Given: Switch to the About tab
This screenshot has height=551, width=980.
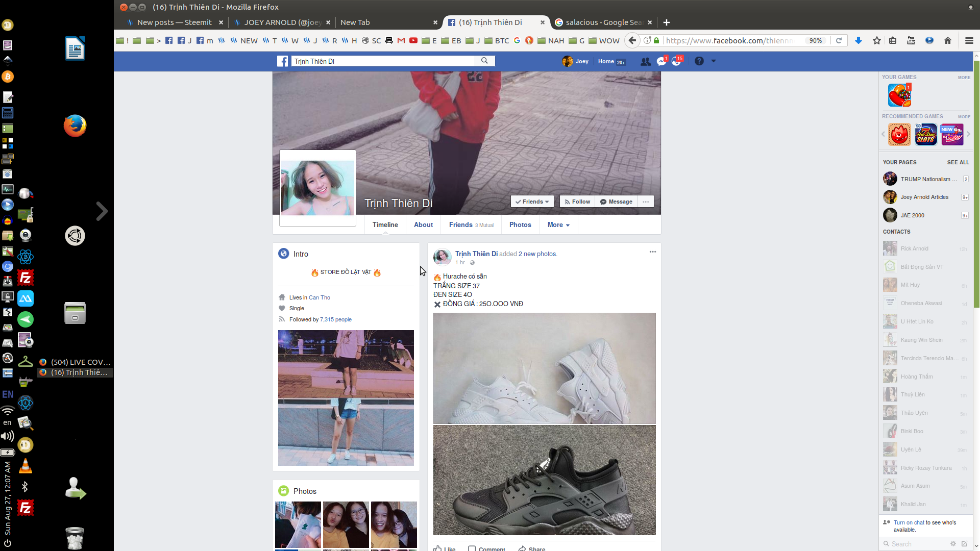Looking at the screenshot, I should pos(423,225).
